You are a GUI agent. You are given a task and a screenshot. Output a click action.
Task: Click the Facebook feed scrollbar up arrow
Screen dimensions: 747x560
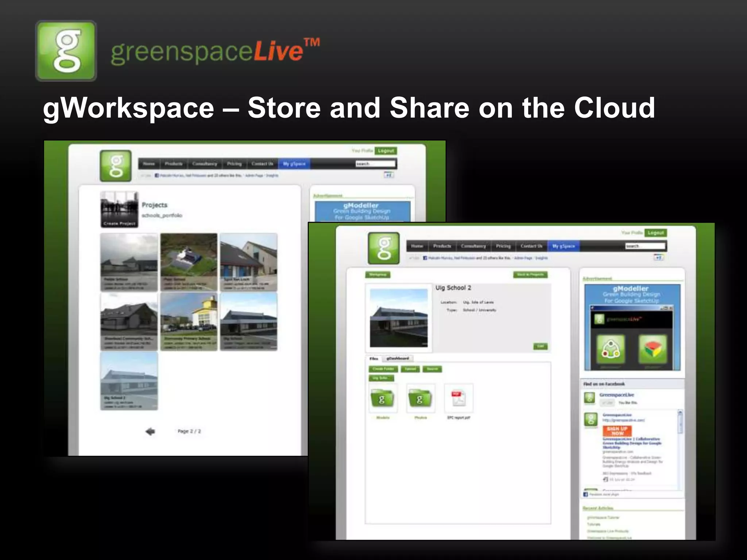point(680,412)
